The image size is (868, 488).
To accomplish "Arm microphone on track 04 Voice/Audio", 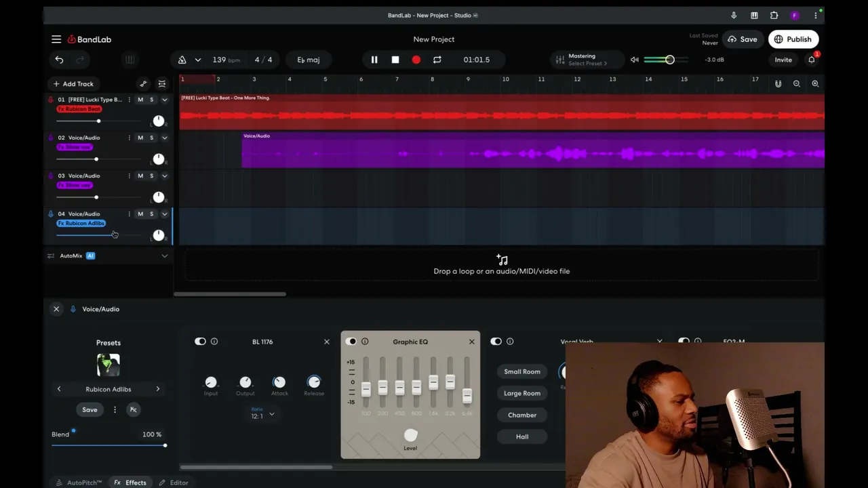I will [51, 213].
